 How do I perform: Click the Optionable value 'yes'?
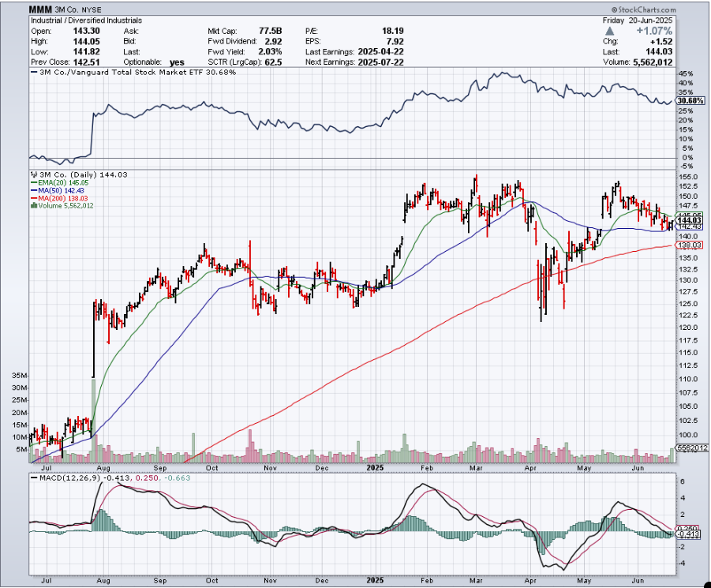point(177,62)
